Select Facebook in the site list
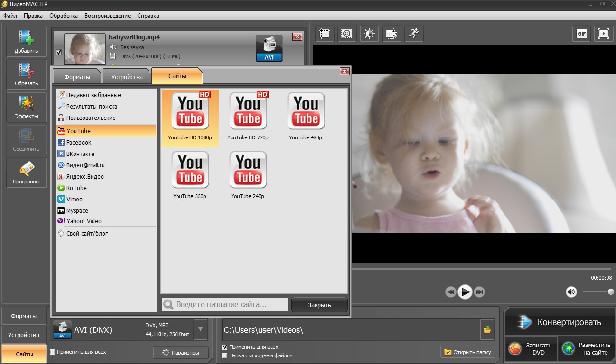Screen dimensions: 616x364 (x=106, y=143)
